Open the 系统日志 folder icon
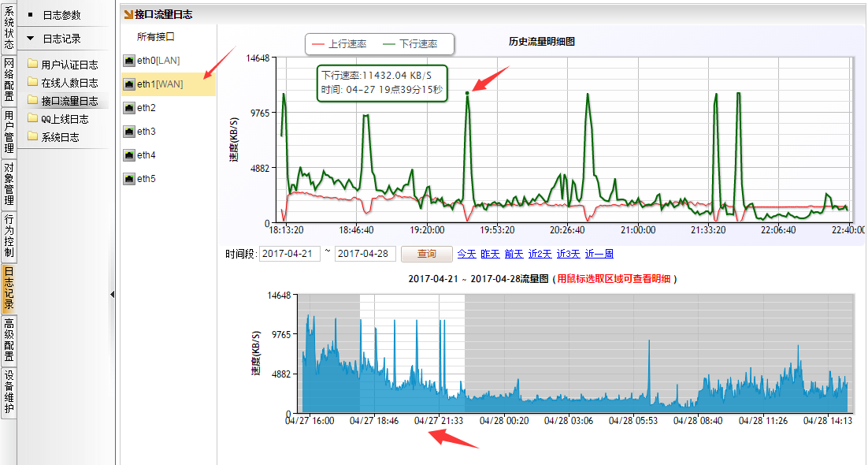 [x=32, y=137]
